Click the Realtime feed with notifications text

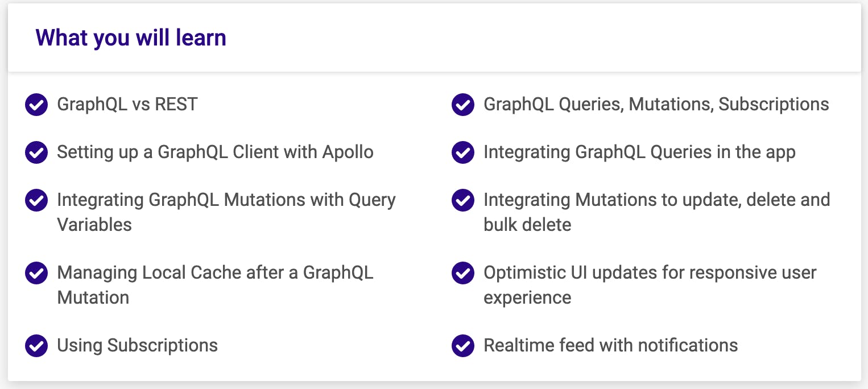611,345
